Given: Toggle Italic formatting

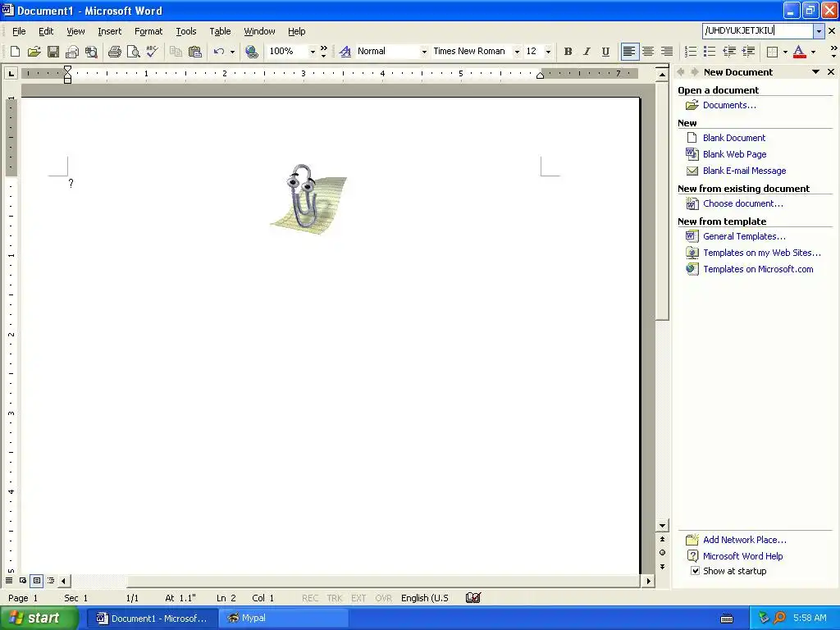Looking at the screenshot, I should click(x=587, y=52).
